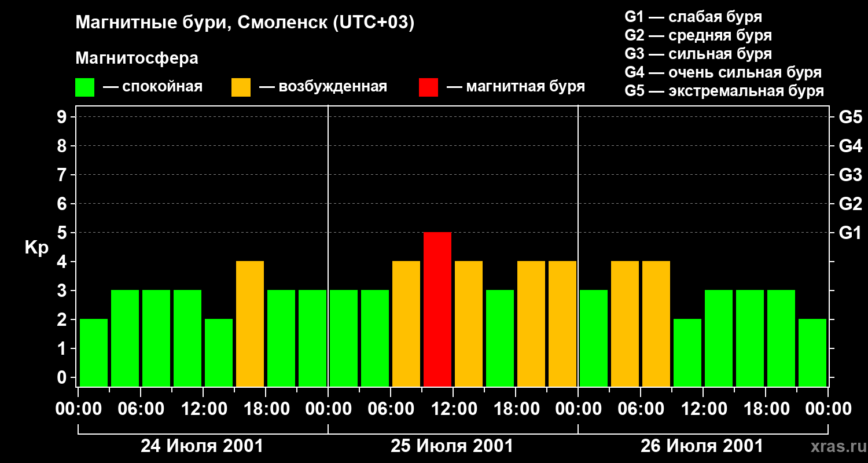
Task: Select the green 15:00–18:00 bar on 25 July
Action: (x=500, y=338)
